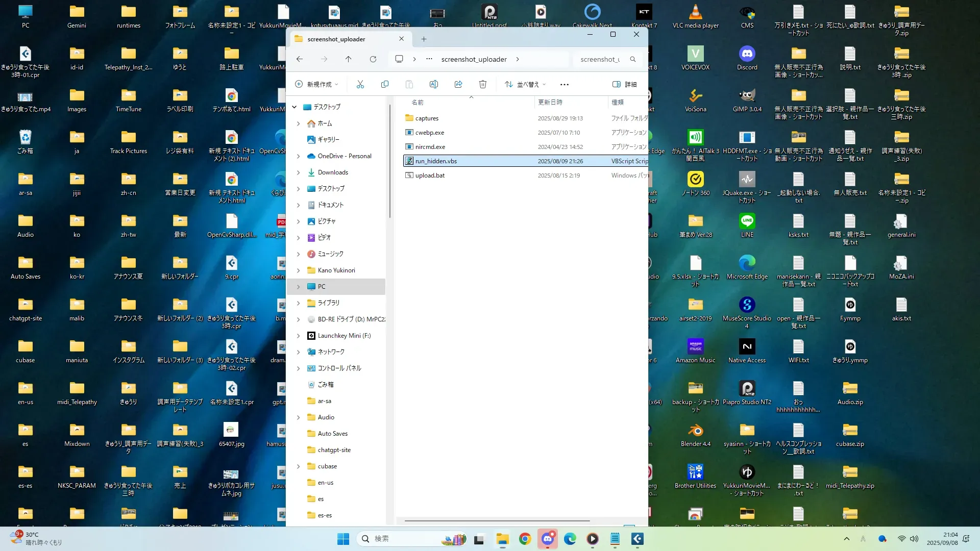Click the Refresh button in Explorer
980x551 pixels.
click(373, 59)
